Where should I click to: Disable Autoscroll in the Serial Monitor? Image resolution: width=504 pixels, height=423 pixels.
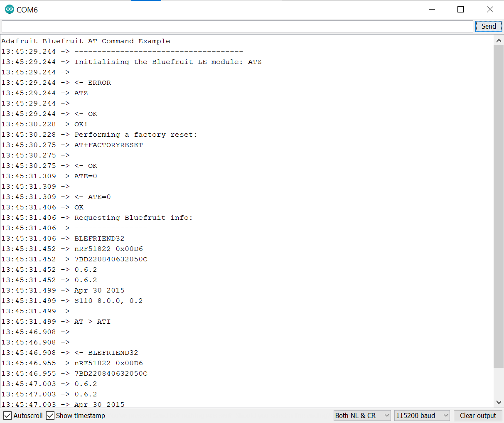coord(7,416)
